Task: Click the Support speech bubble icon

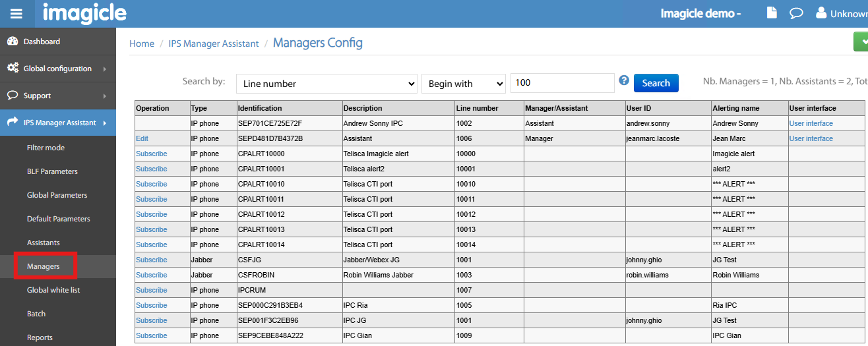Action: 13,96
